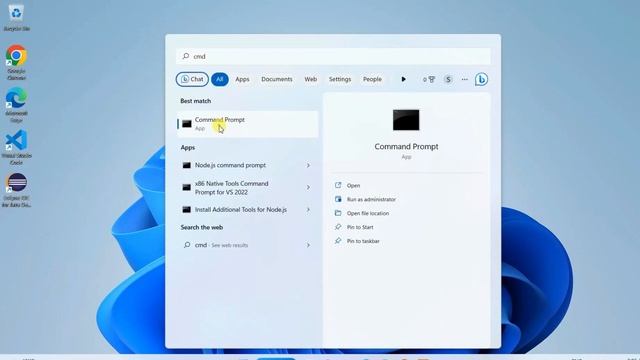Screen dimensions: 640x360
Task: Click the large Command Prompt icon in the details pane
Action: point(406,120)
